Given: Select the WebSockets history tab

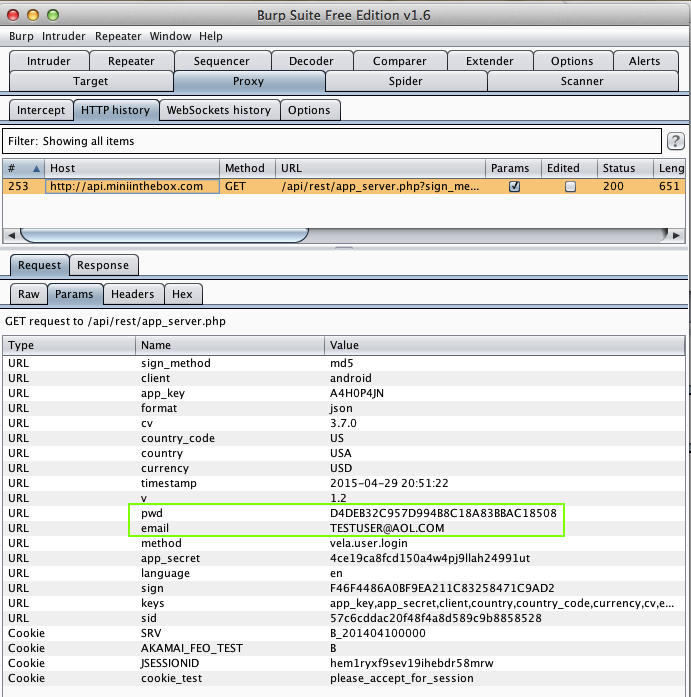Looking at the screenshot, I should pyautogui.click(x=218, y=110).
